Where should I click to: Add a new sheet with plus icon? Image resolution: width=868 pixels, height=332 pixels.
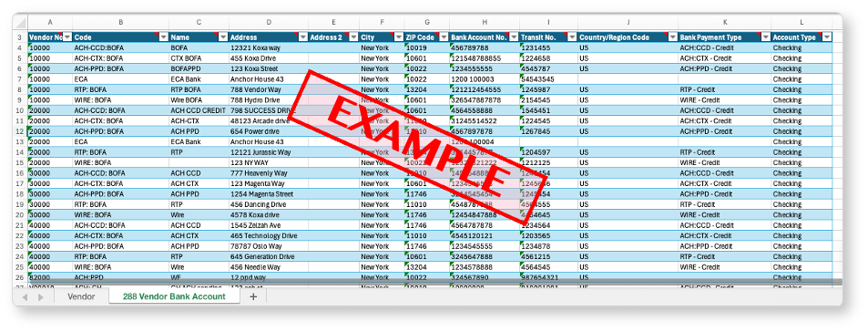253,296
